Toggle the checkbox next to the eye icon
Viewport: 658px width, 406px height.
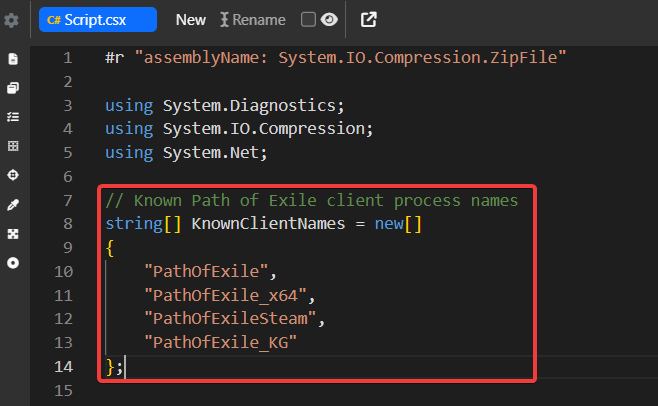pyautogui.click(x=308, y=19)
